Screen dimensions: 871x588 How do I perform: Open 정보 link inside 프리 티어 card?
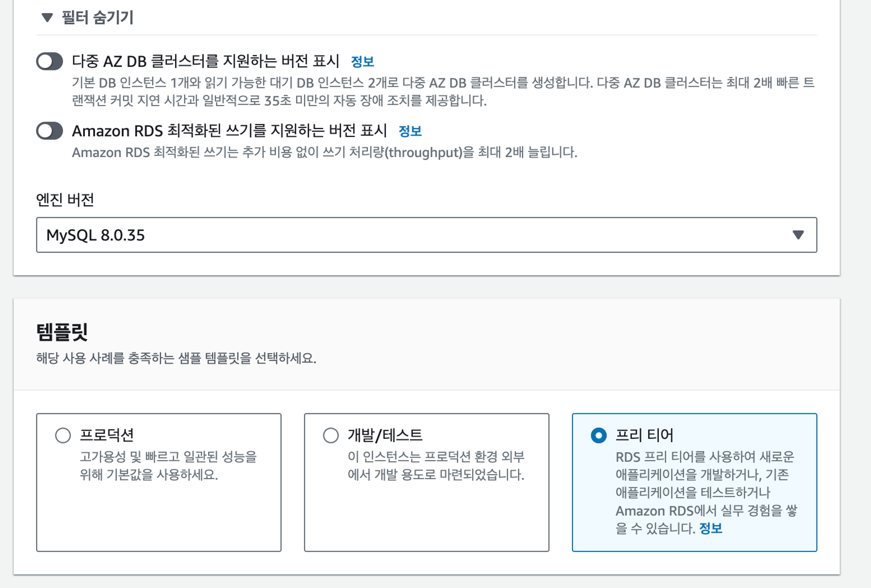point(710,528)
